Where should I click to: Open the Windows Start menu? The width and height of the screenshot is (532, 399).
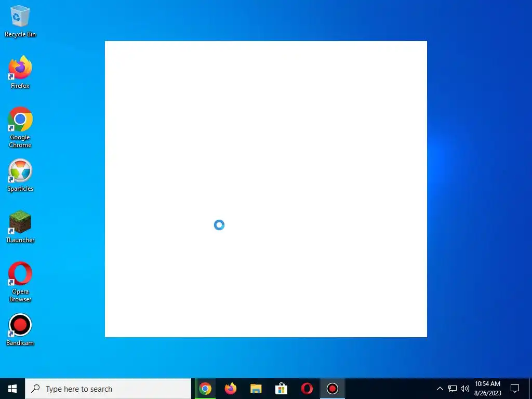[12, 389]
